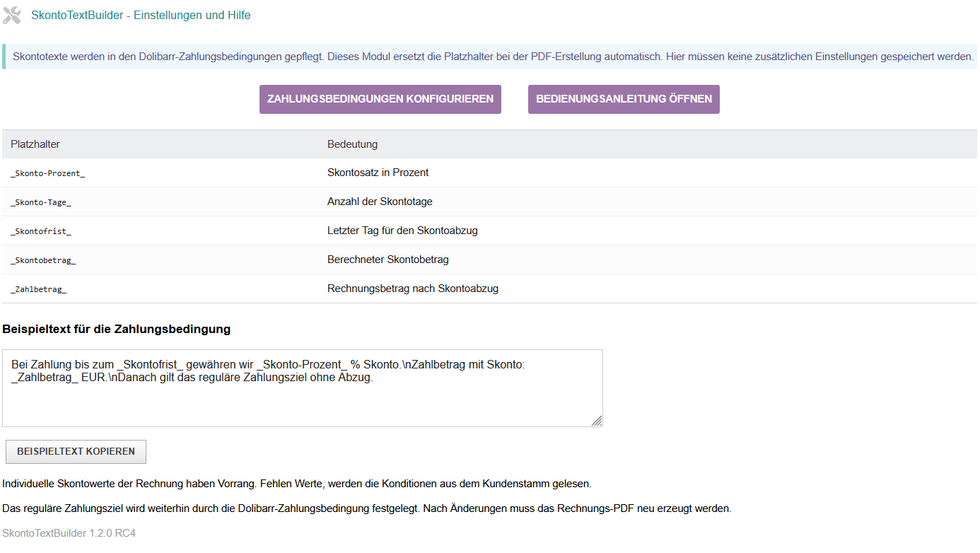Click the Bedeutung column header
The image size is (980, 553).
coord(353,144)
